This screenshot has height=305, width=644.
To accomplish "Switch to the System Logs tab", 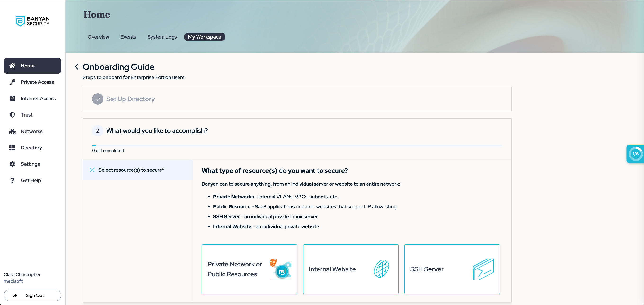I will pyautogui.click(x=162, y=37).
